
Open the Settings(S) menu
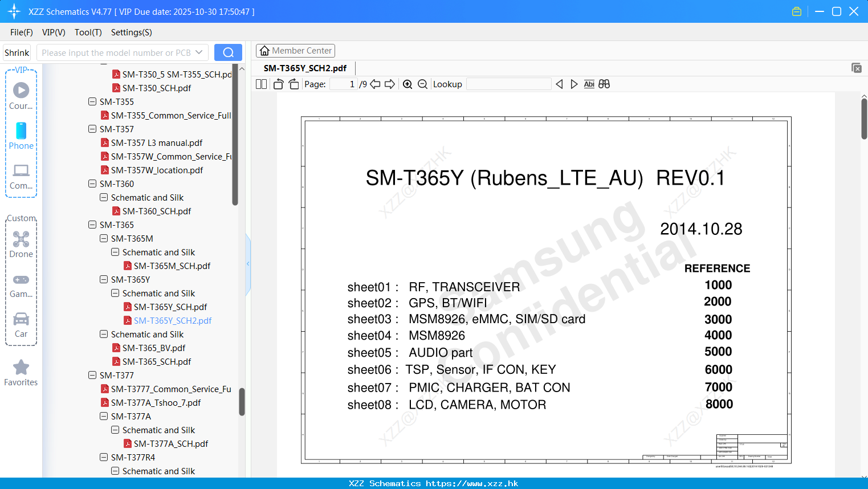click(132, 32)
